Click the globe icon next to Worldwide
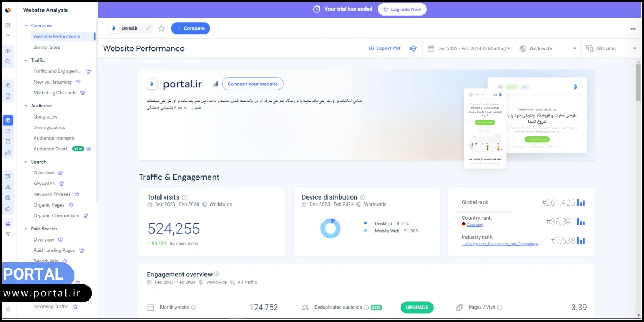The image size is (644, 322). 523,48
